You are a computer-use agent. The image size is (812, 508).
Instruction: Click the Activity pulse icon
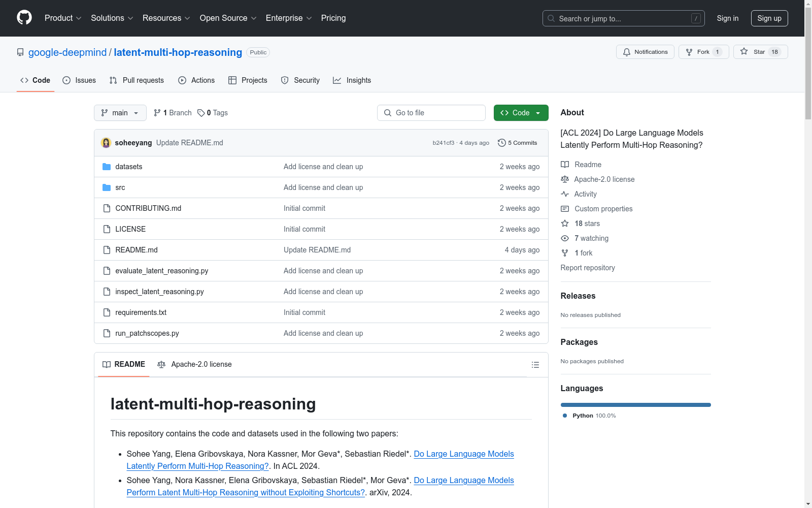[x=565, y=194]
